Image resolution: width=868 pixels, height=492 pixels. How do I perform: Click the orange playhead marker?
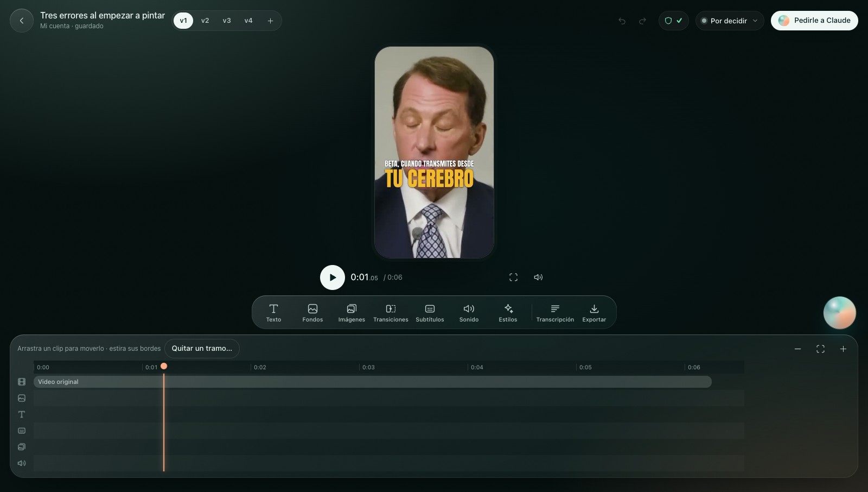tap(164, 366)
